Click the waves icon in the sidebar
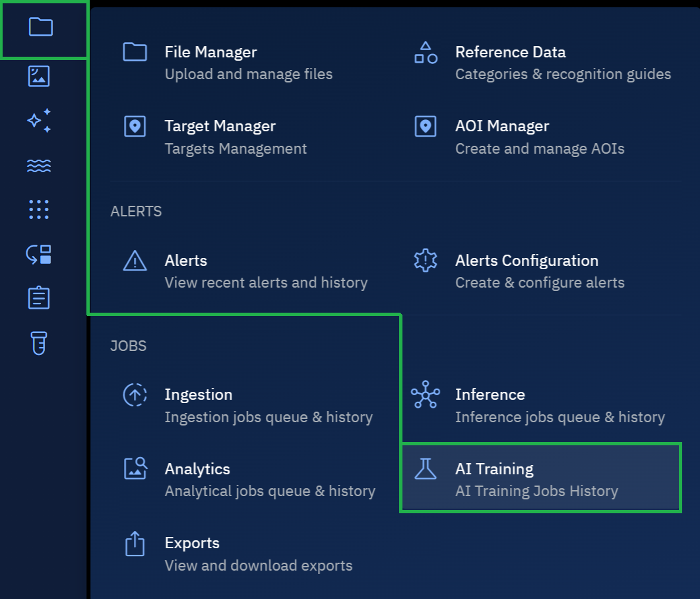700x599 pixels. click(39, 166)
